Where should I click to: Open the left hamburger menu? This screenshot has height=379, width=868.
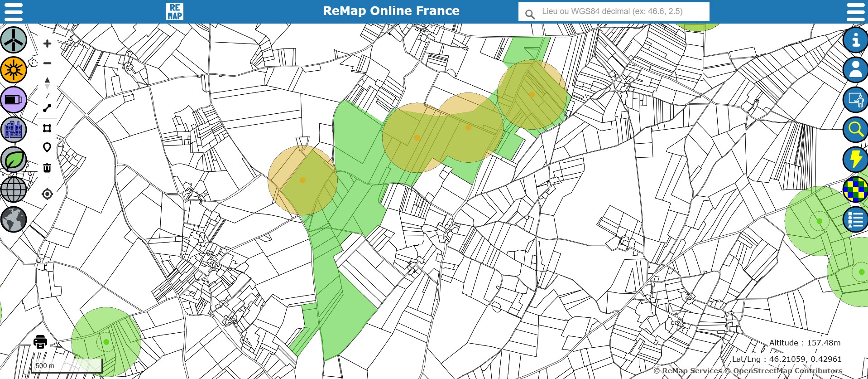pos(13,12)
